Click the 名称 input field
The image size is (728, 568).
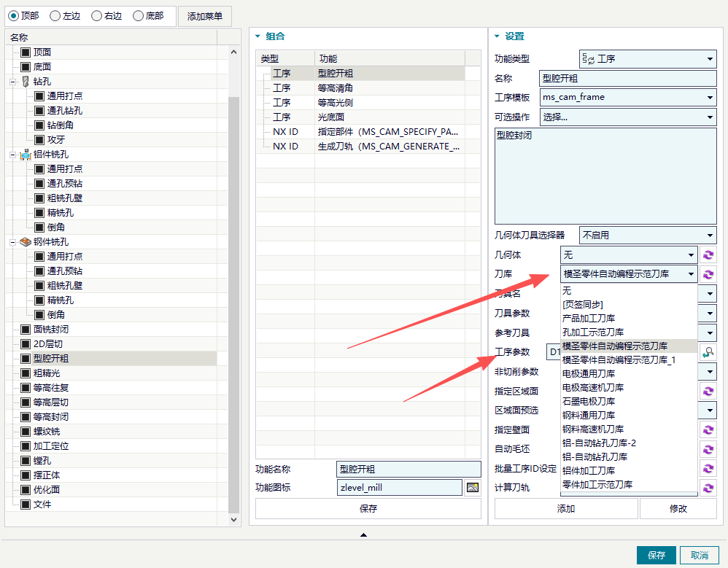pyautogui.click(x=628, y=79)
